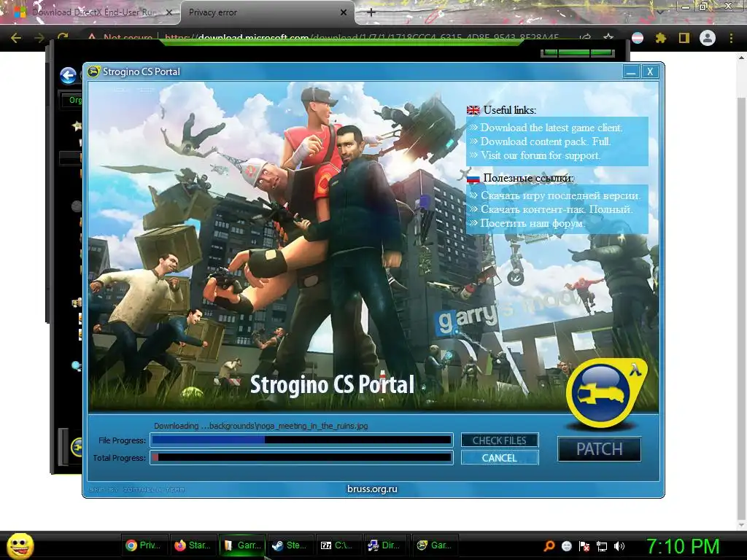
Task: Open Russian 'Скачать контент-пак. Полный.' link
Action: (557, 209)
